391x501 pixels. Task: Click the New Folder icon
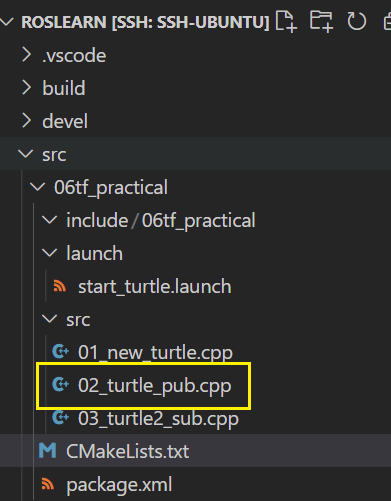[x=321, y=22]
